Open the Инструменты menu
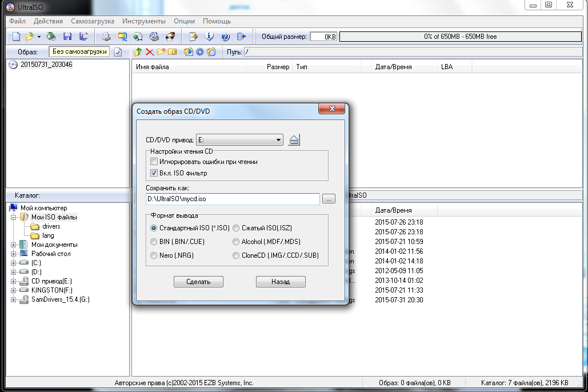 pos(143,21)
